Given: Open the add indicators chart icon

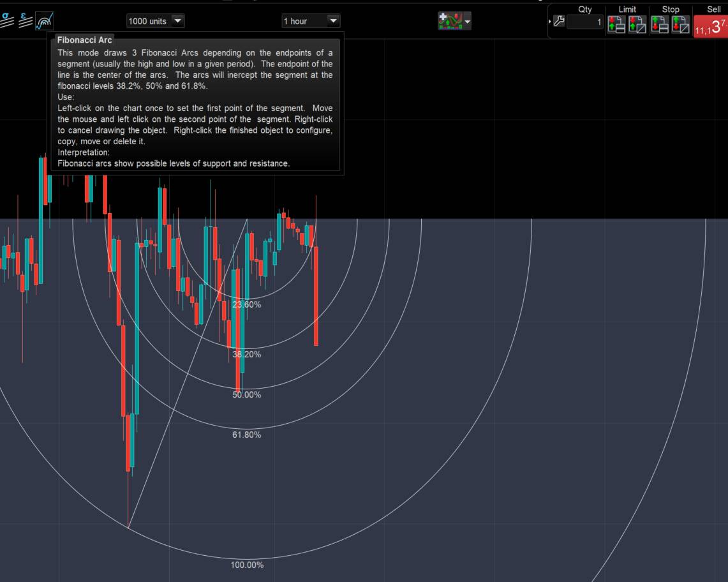Looking at the screenshot, I should [x=450, y=21].
